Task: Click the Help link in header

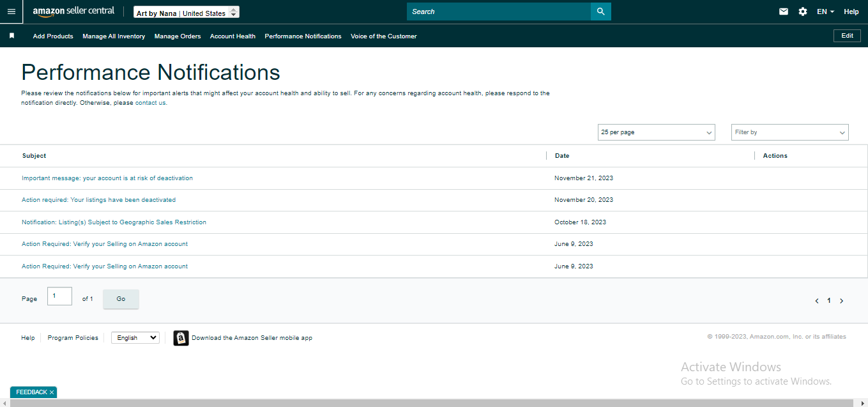Action: coord(851,12)
